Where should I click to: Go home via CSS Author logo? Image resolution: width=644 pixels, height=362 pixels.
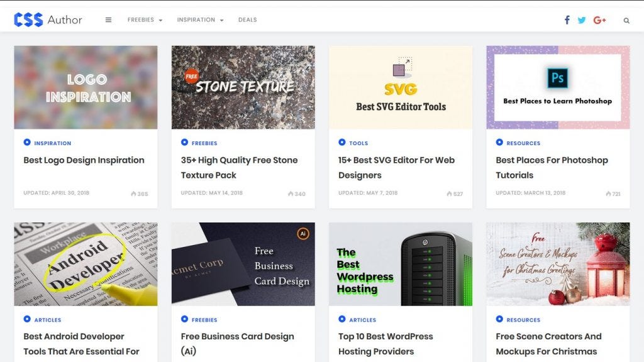[x=48, y=19]
